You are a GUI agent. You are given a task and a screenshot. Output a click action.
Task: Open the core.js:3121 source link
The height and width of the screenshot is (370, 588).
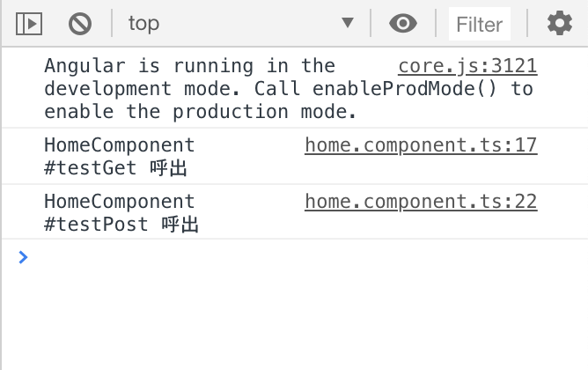tap(467, 66)
